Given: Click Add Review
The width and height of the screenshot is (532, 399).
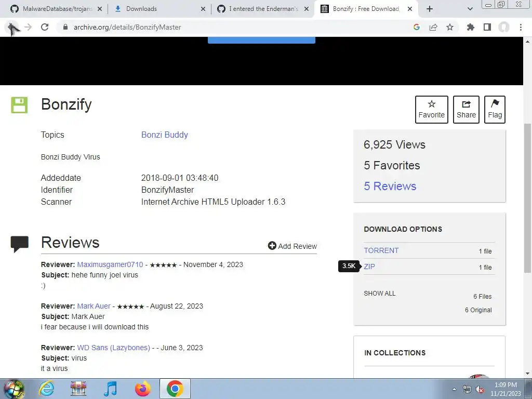Looking at the screenshot, I should [292, 246].
